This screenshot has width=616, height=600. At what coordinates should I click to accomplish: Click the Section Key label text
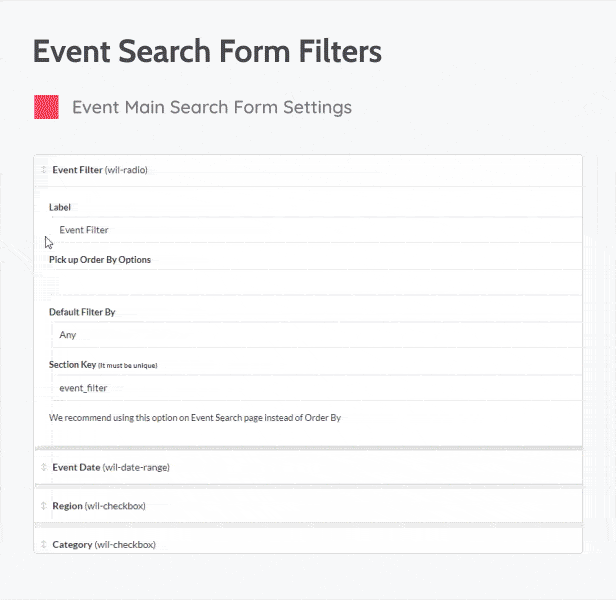pos(72,365)
